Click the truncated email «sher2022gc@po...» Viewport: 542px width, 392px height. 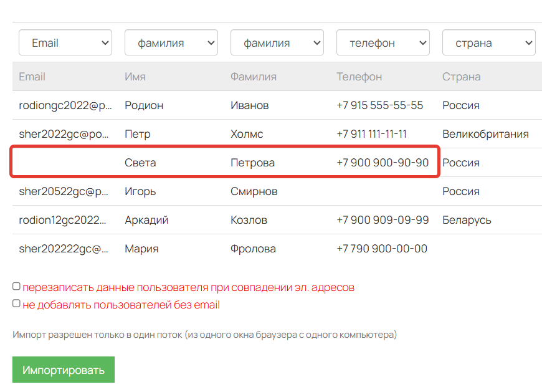(64, 133)
